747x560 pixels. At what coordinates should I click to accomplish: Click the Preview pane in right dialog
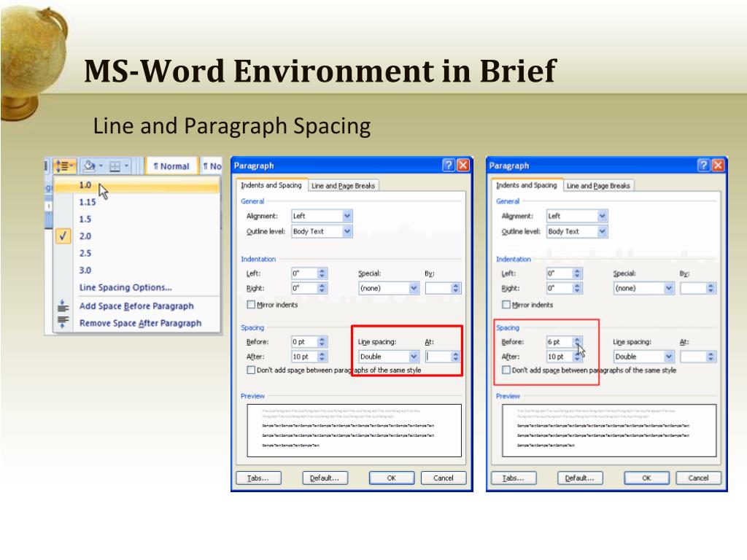tap(609, 430)
